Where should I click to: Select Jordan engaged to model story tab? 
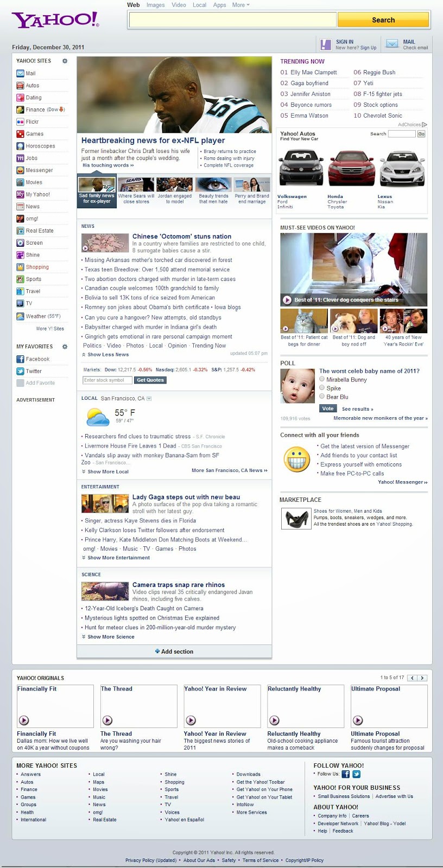point(175,191)
